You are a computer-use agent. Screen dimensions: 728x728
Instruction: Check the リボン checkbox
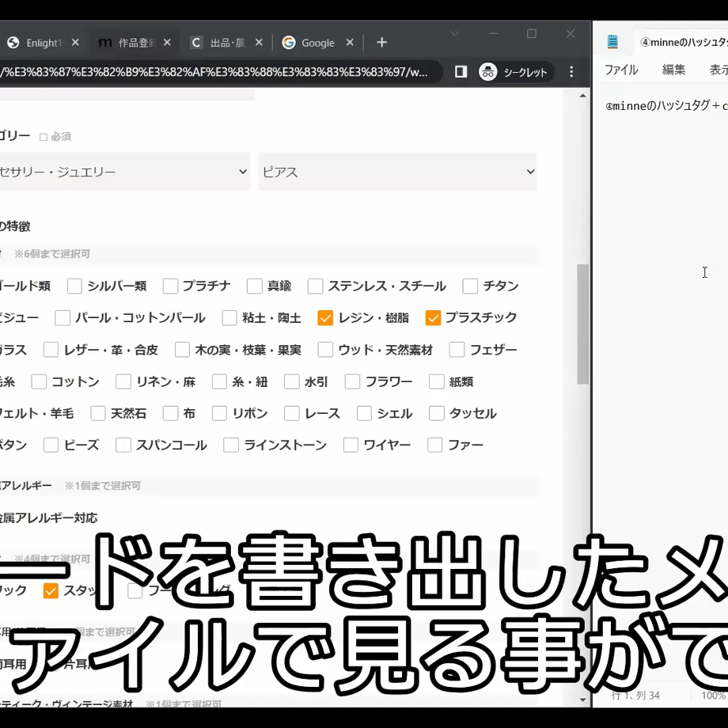[x=219, y=413]
